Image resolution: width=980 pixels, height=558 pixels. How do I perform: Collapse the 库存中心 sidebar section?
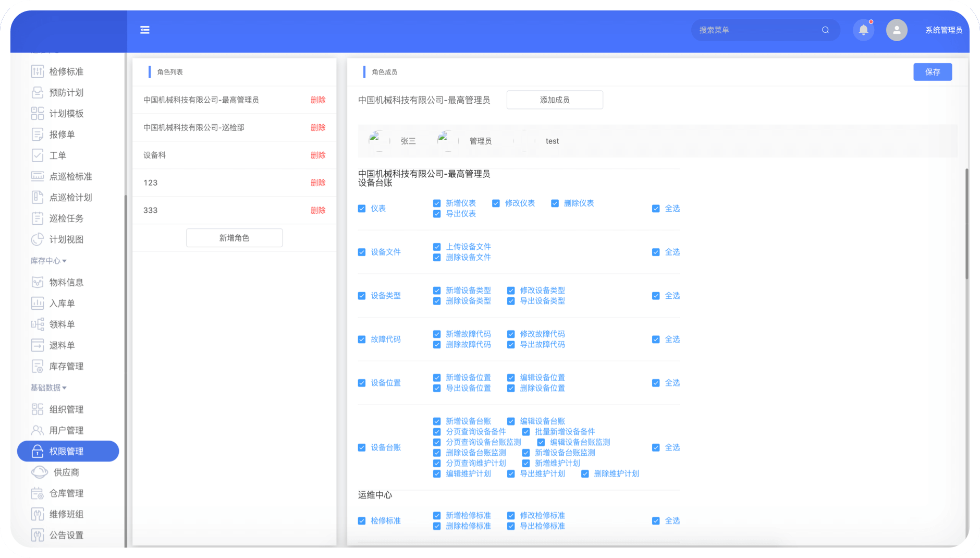click(48, 261)
